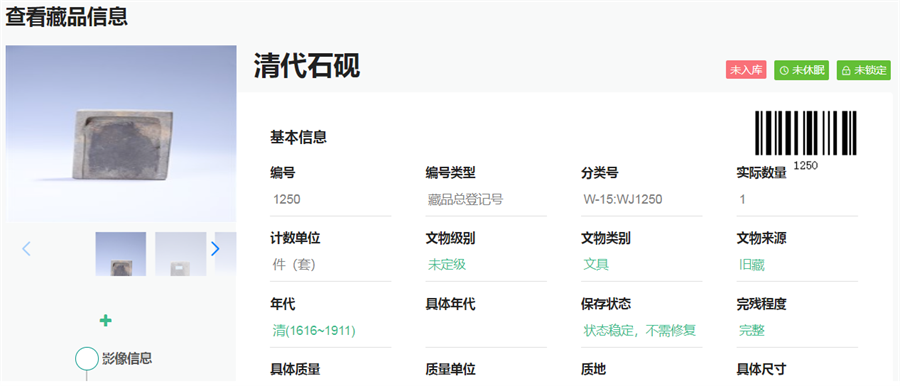Click the 未锁定 green status tag
900x386 pixels.
click(863, 70)
